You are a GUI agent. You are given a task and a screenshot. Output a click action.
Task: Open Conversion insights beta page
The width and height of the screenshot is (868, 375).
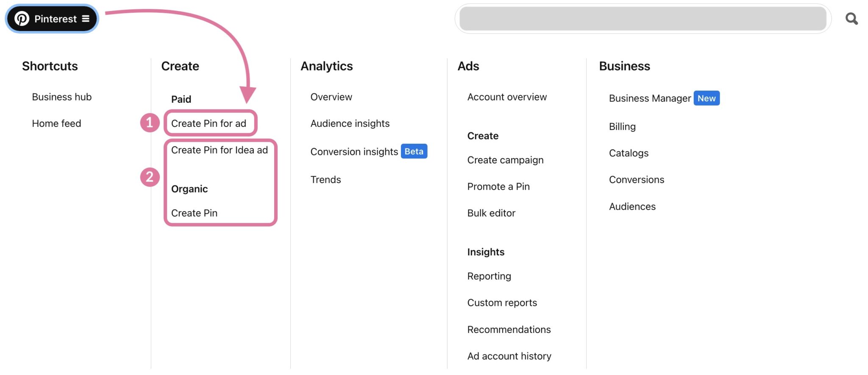point(354,152)
